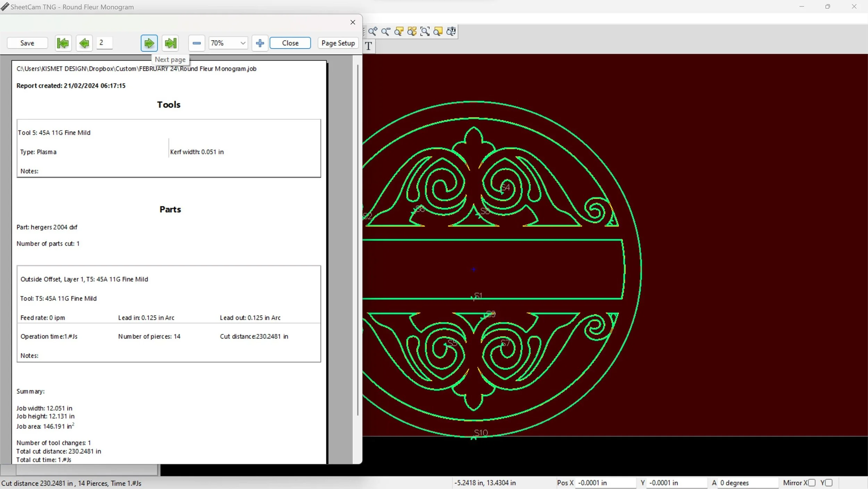Viewport: 868px width, 489px height.
Task: Enable the Mirror Y checkbox
Action: tap(829, 483)
